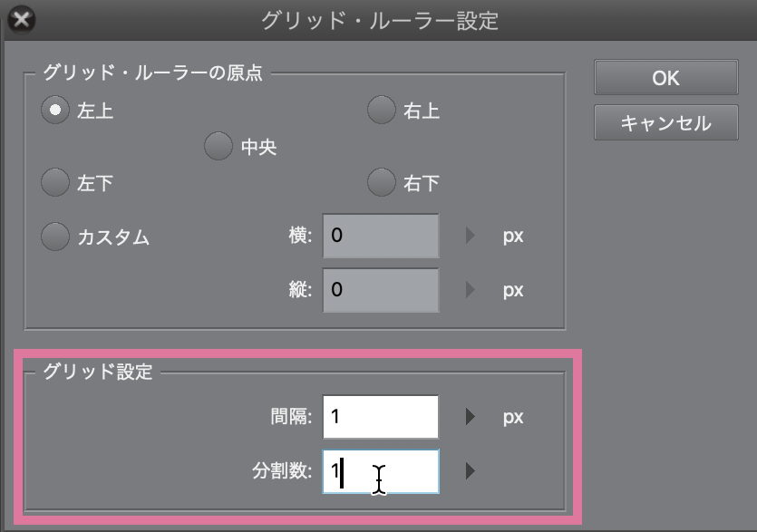
Task: Open the slider arrow beside 横 field
Action: (x=471, y=236)
